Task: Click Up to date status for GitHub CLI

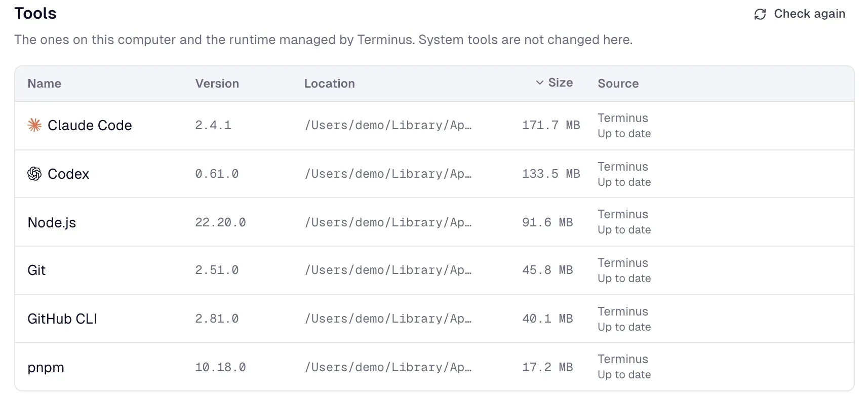Action: click(624, 327)
